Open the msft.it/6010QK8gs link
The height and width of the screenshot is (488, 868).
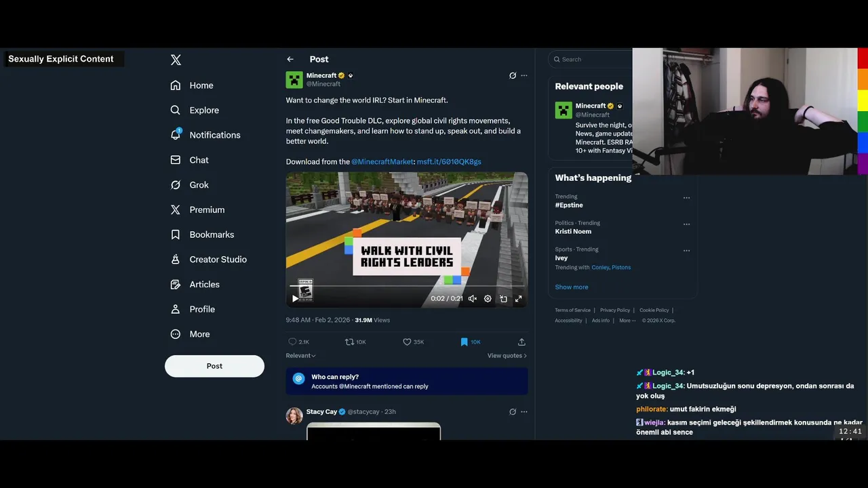click(449, 162)
